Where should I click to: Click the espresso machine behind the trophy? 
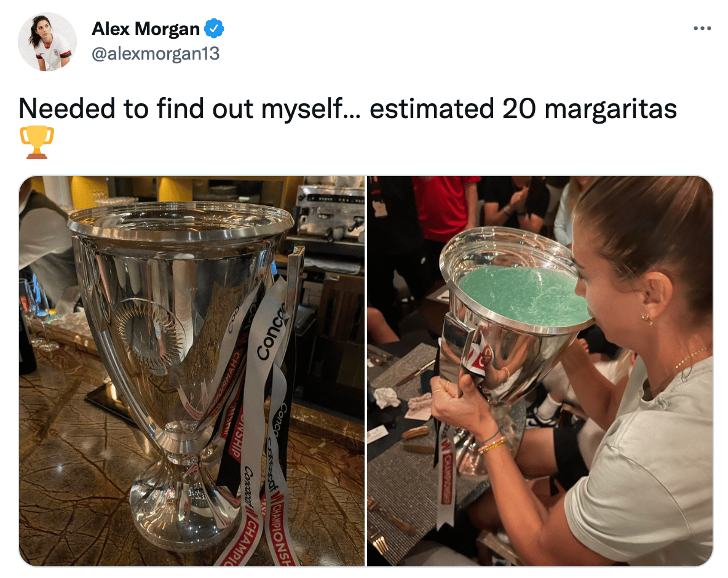coord(330,213)
